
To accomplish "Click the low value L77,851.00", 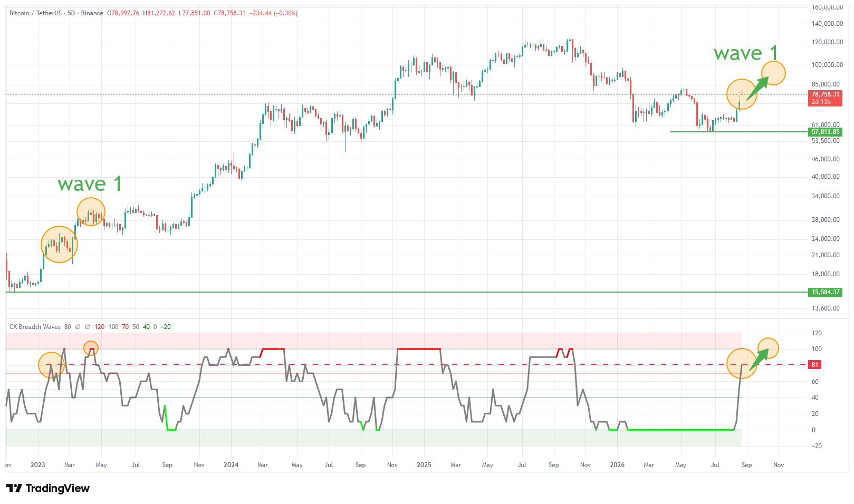I will 195,13.
